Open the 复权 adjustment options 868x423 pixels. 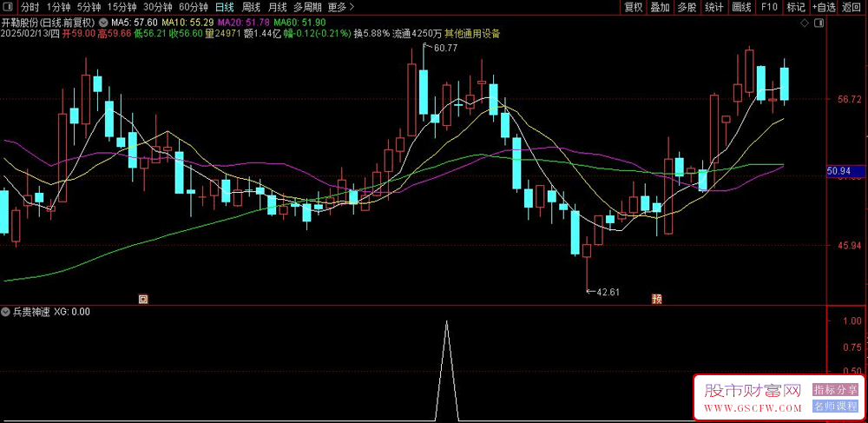(x=633, y=7)
